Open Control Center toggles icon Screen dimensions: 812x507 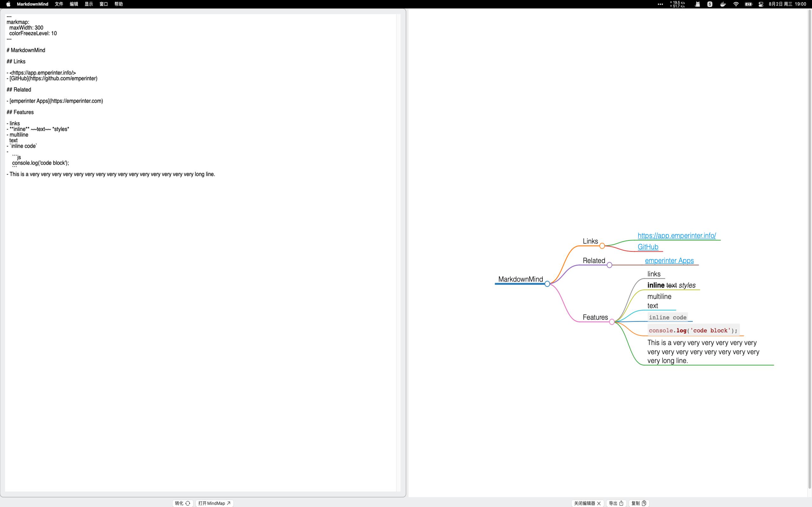click(761, 4)
